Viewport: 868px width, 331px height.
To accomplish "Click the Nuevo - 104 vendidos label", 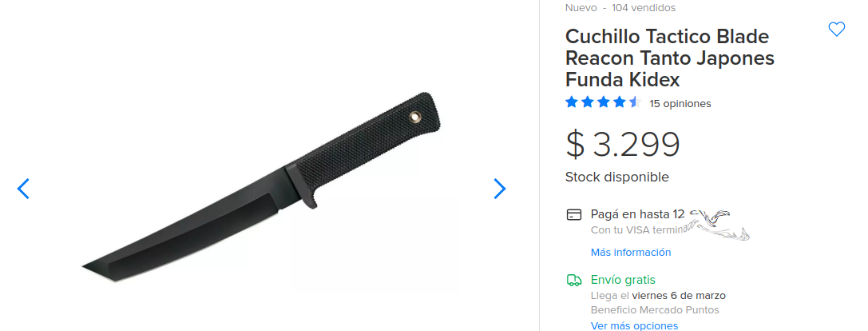I will [x=620, y=8].
